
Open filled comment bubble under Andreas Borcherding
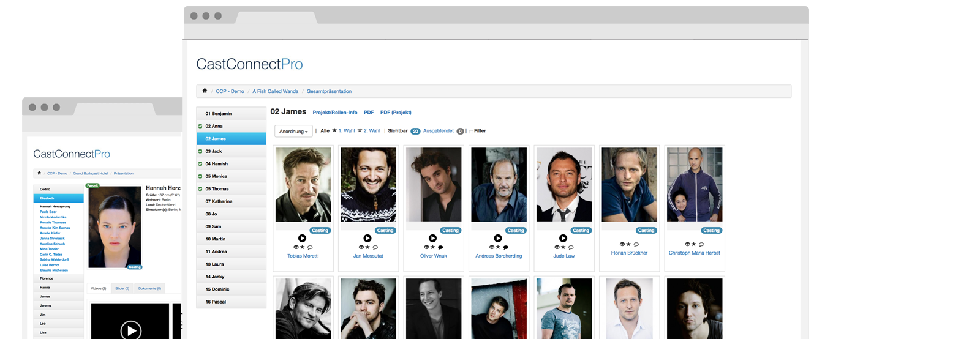tap(506, 247)
